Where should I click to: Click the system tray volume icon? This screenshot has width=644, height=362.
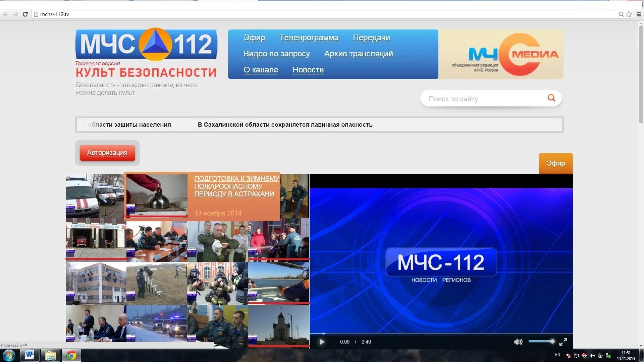tap(592, 356)
